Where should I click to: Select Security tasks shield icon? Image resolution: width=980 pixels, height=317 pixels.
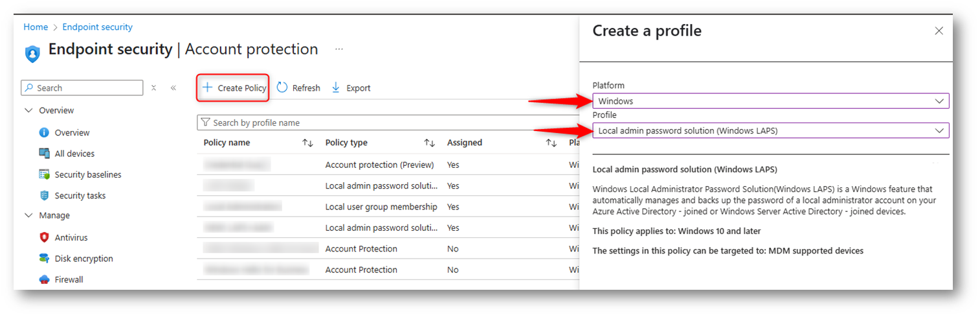pyautogui.click(x=45, y=196)
